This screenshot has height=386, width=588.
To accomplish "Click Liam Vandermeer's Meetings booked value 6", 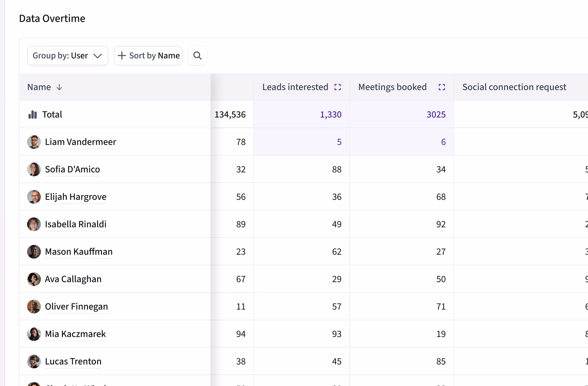I will point(444,142).
